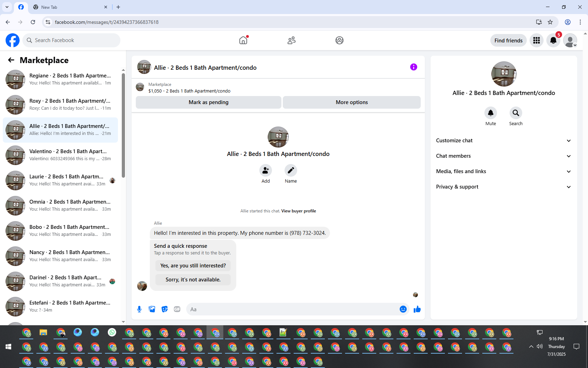The width and height of the screenshot is (588, 368).
Task: Open the volume control in system tray
Action: (540, 347)
